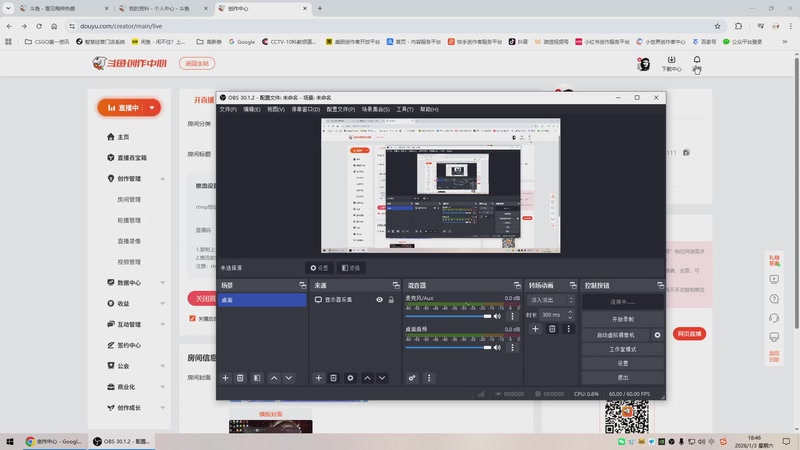Pop out the Controls dock panel
Viewport: 800px width, 450px height.
tap(660, 285)
